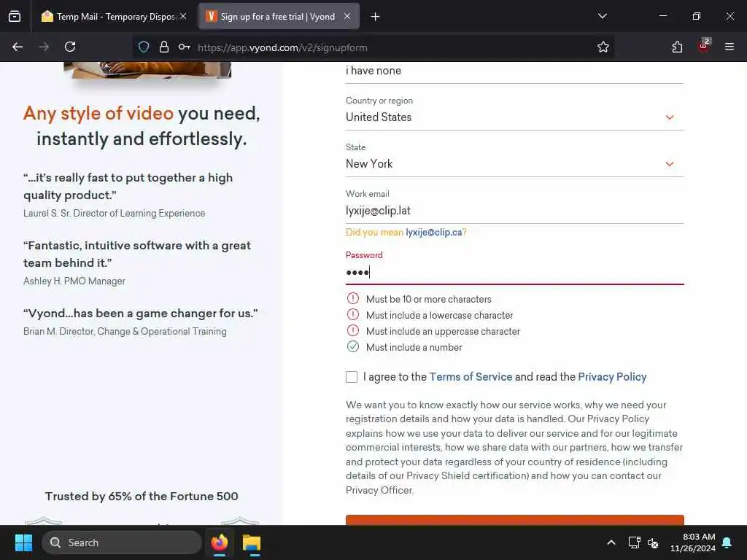
Task: Open the Firefox application menu
Action: tap(729, 47)
